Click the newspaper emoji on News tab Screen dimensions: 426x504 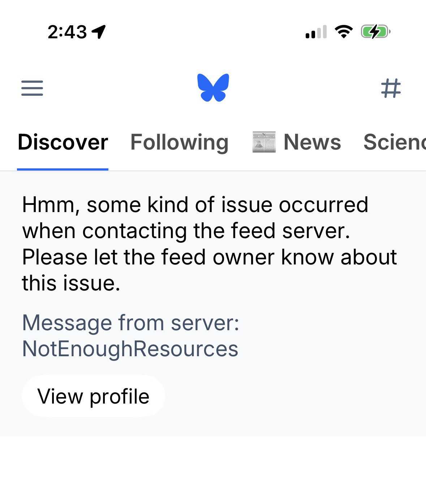point(264,142)
